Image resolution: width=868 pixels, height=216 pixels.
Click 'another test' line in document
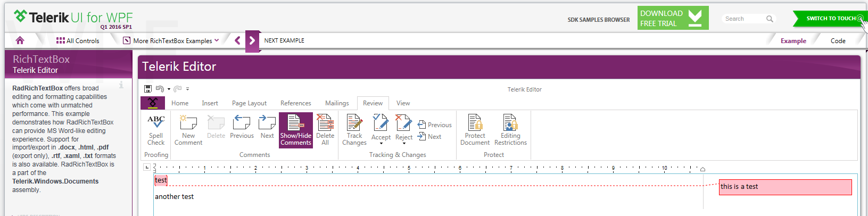174,196
